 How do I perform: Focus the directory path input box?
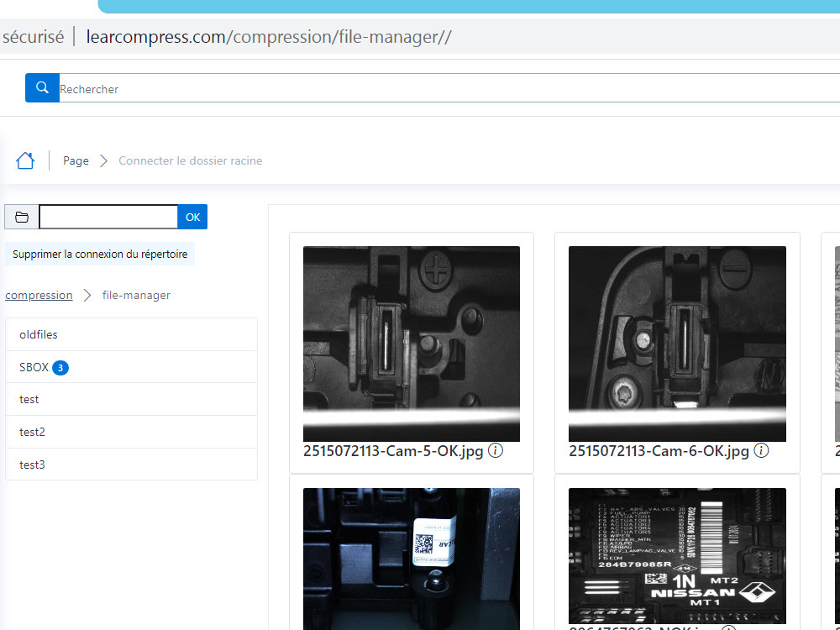(x=108, y=217)
